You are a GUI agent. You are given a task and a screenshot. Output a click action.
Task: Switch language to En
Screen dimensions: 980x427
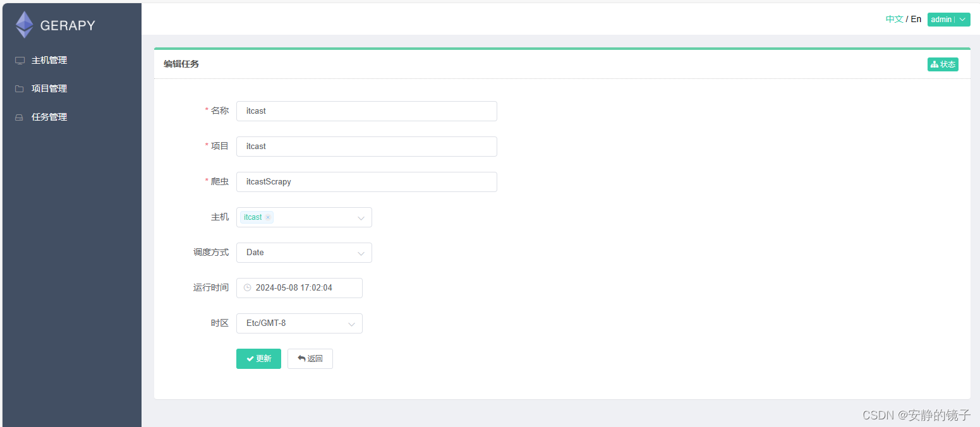click(916, 20)
